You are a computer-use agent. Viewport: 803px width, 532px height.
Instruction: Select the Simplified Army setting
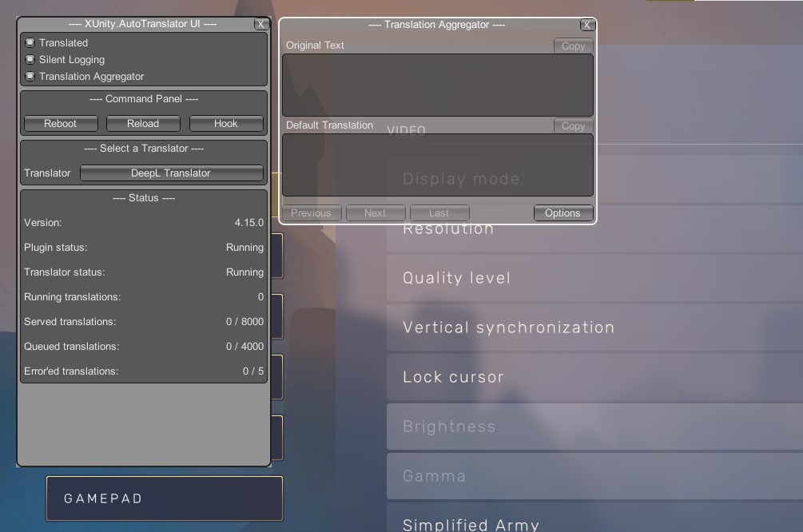594,518
